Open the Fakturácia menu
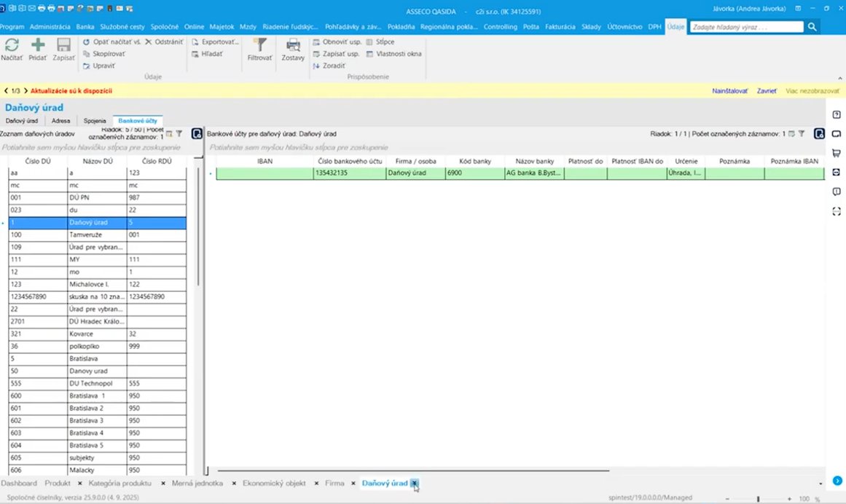Image resolution: width=846 pixels, height=504 pixels. [560, 26]
